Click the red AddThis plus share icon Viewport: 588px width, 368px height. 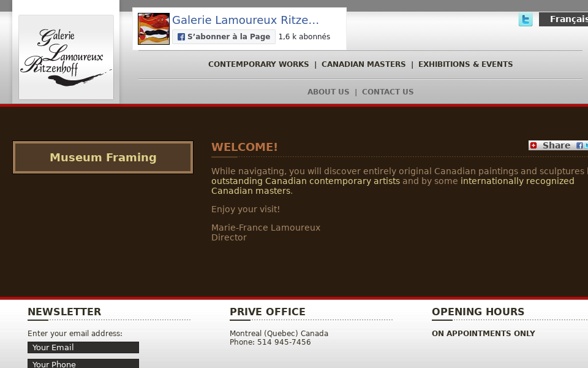(x=533, y=145)
